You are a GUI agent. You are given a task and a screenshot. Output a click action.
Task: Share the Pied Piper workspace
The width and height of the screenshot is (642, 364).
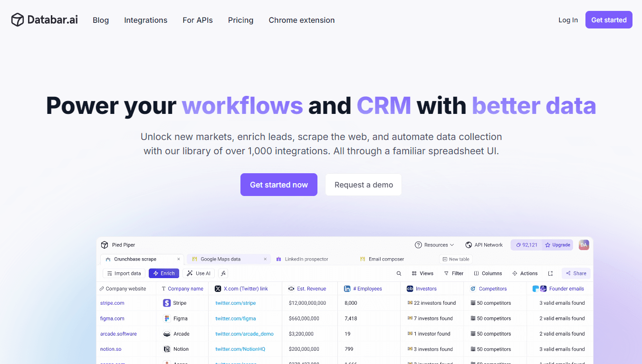pyautogui.click(x=575, y=273)
